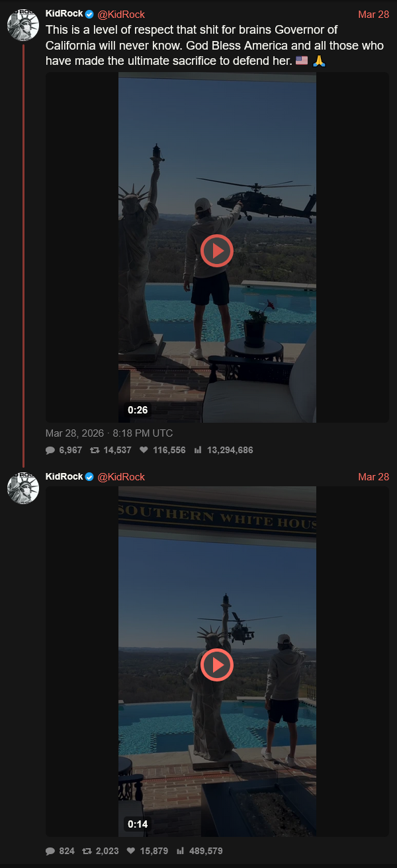The height and width of the screenshot is (868, 397).
Task: Click the 0:26 duration badge on first video
Action: pyautogui.click(x=138, y=410)
